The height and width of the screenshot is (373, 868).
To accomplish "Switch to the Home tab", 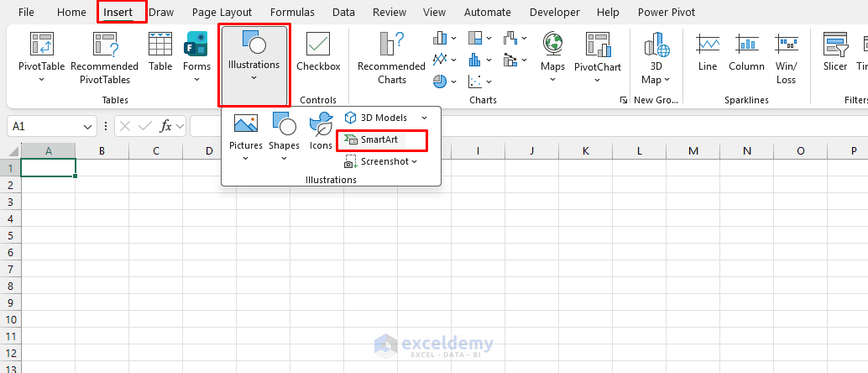I will [x=71, y=13].
